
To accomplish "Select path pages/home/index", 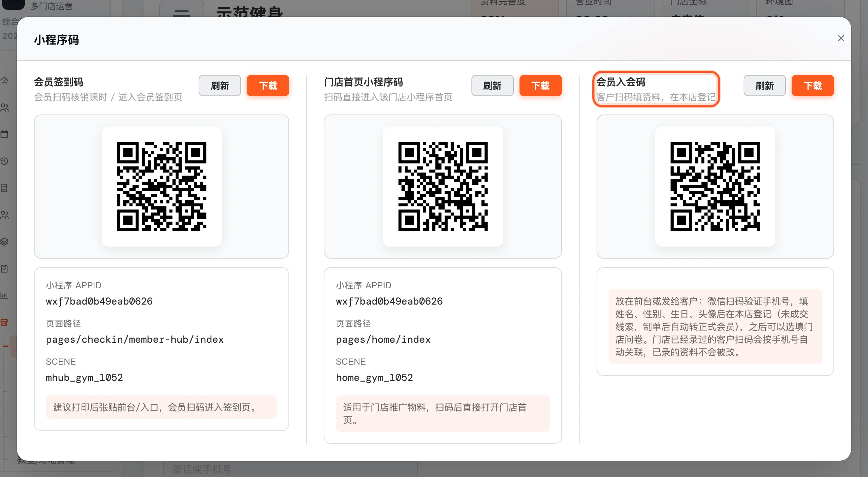I will (383, 340).
